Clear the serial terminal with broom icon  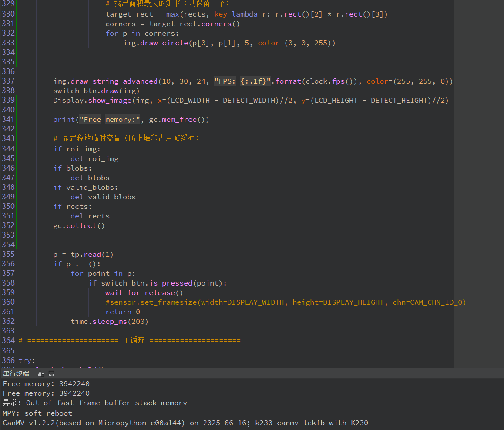41,373
